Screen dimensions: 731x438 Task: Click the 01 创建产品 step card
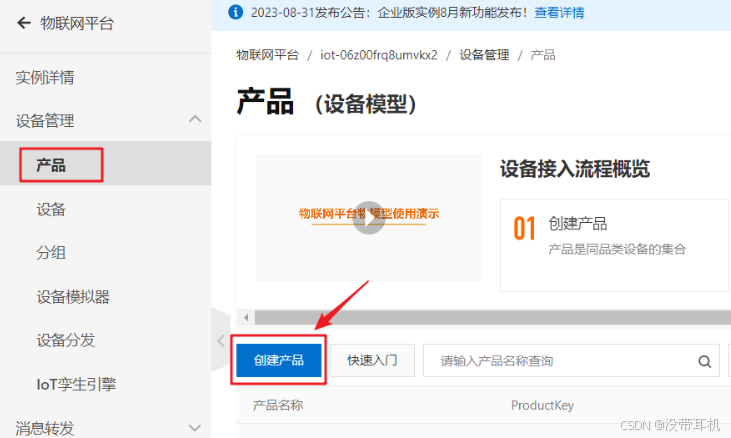pyautogui.click(x=614, y=245)
